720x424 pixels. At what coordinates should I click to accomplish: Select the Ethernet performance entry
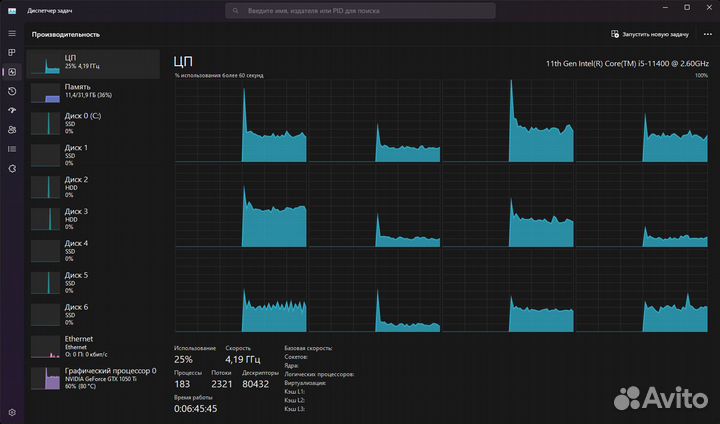pyautogui.click(x=94, y=346)
